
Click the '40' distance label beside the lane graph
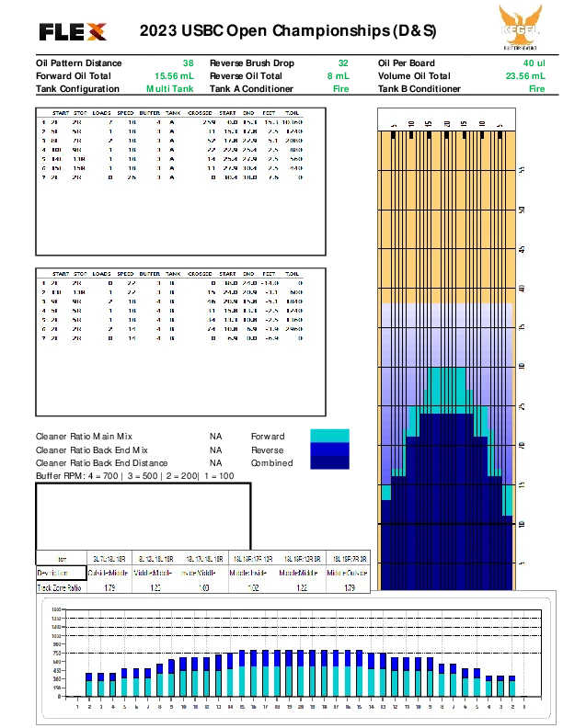click(x=522, y=289)
